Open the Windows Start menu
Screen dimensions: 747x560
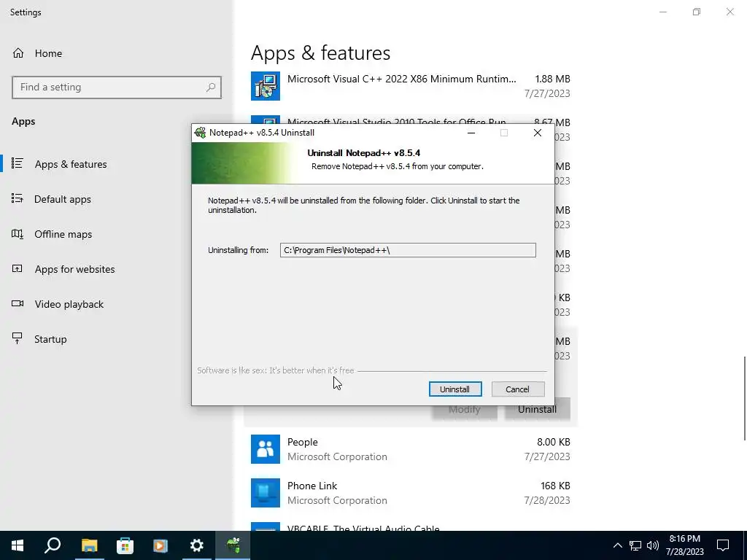18,545
